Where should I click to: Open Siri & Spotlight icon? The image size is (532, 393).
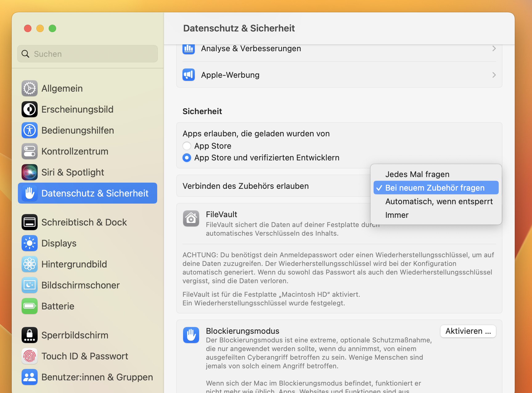click(x=30, y=172)
